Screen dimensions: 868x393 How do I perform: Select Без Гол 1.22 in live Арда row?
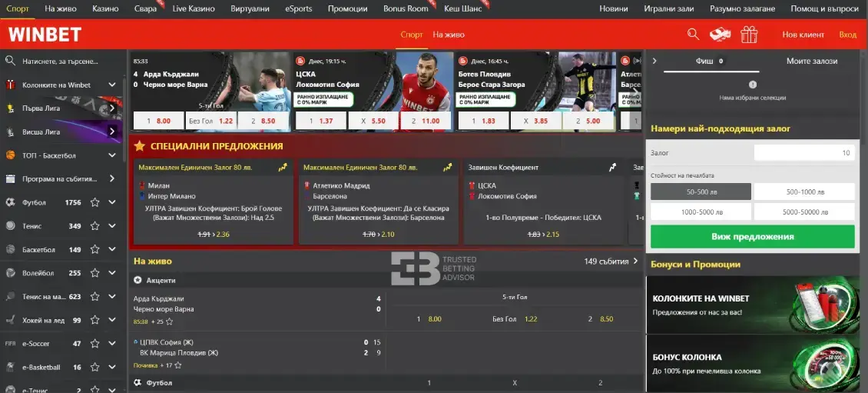click(x=515, y=318)
